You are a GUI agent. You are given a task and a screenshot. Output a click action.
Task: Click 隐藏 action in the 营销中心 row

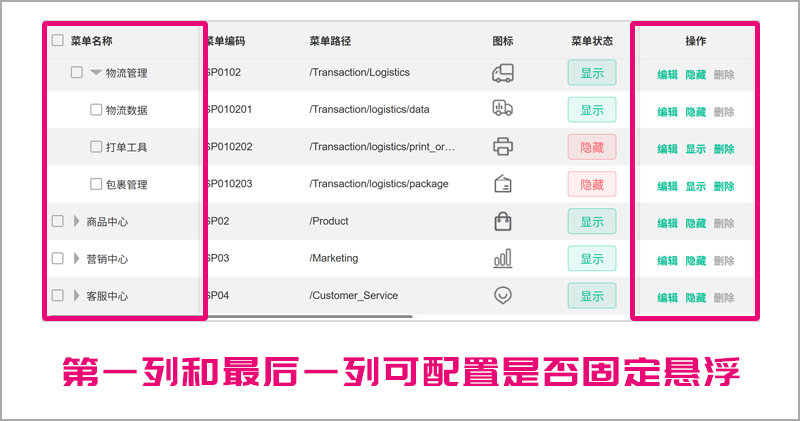(x=695, y=261)
